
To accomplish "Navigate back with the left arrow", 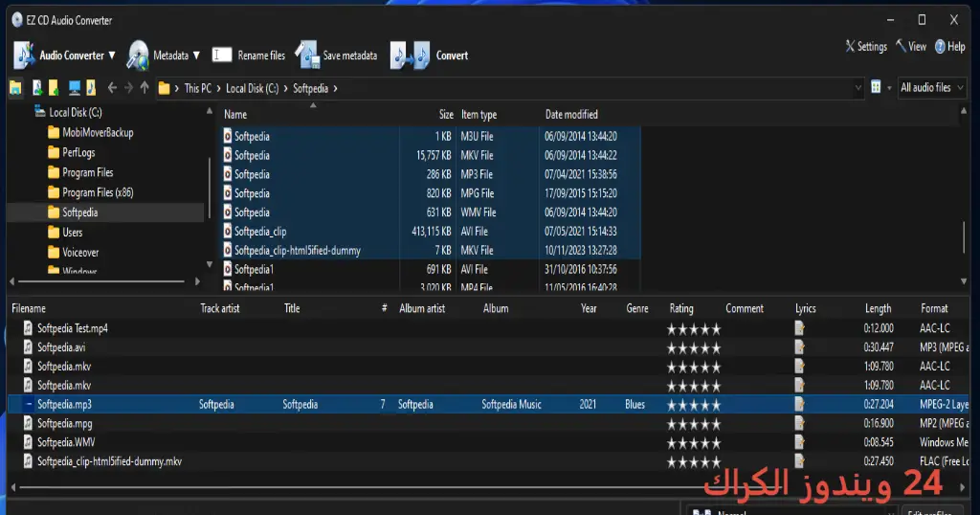I will 112,88.
